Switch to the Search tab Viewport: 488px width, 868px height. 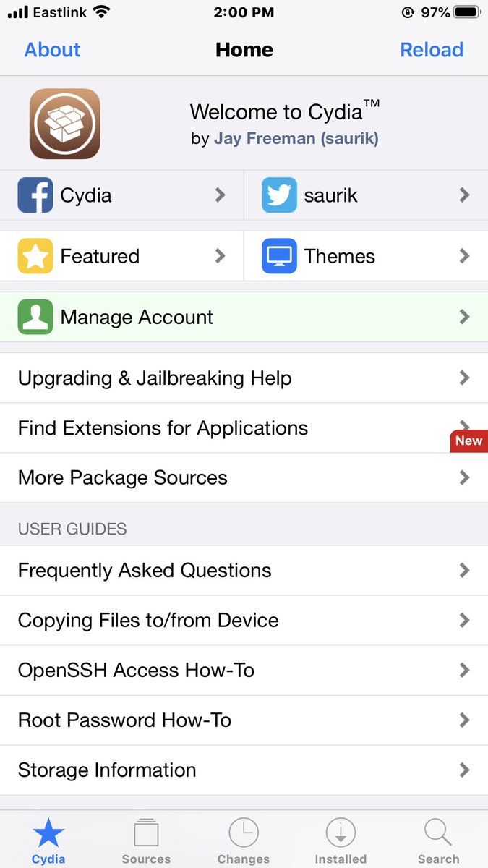pyautogui.click(x=438, y=841)
